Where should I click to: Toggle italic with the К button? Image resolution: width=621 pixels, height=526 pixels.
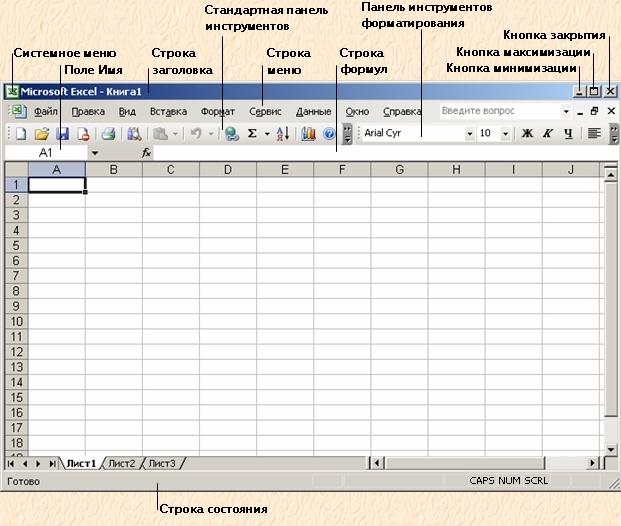coord(548,133)
